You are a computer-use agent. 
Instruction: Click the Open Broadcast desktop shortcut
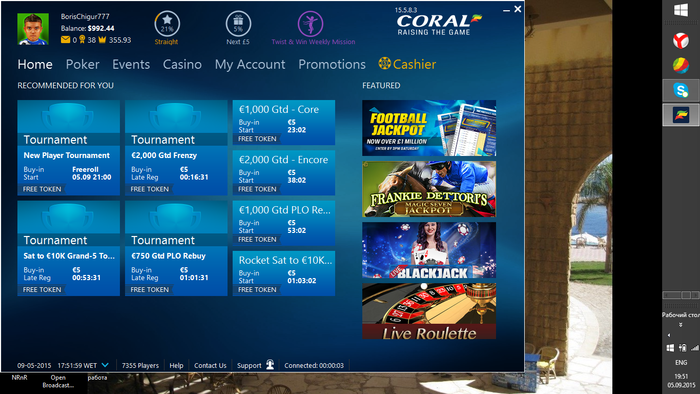coord(58,381)
